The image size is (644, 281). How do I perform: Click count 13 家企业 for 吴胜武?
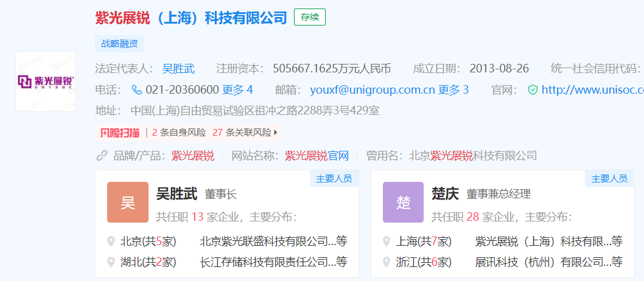click(x=214, y=217)
